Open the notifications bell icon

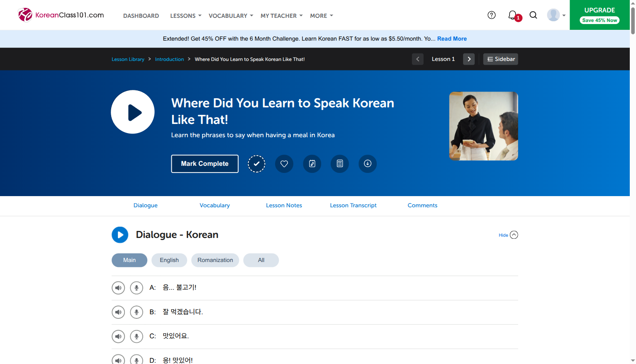(513, 15)
